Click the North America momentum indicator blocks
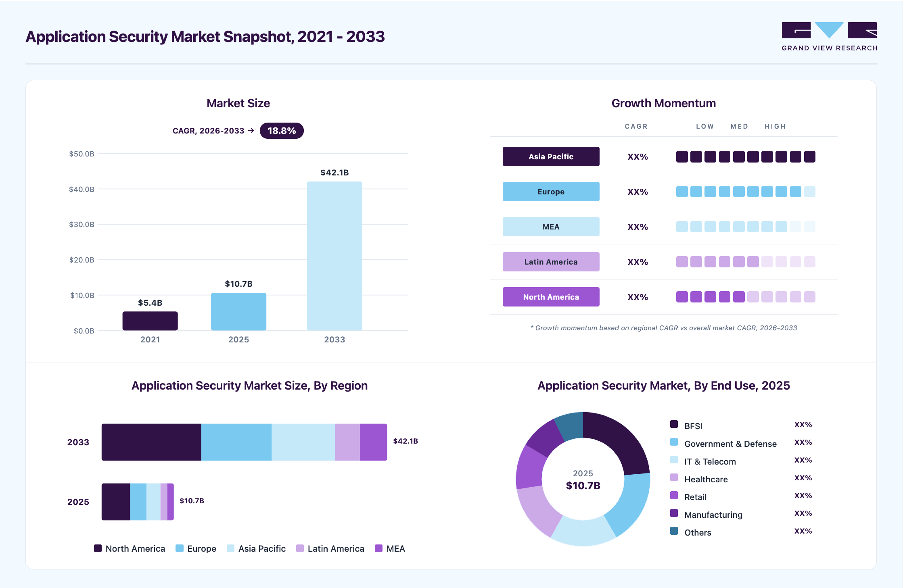Screen dimensions: 903x588 tap(746, 297)
